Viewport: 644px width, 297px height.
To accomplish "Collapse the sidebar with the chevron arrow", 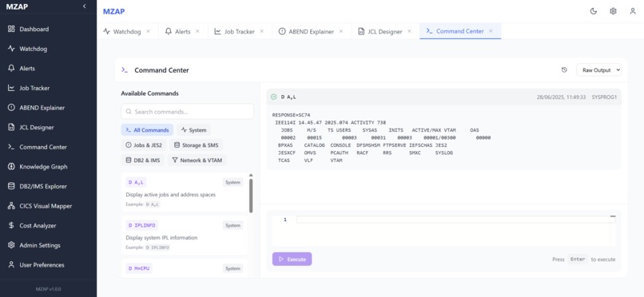I will [84, 6].
